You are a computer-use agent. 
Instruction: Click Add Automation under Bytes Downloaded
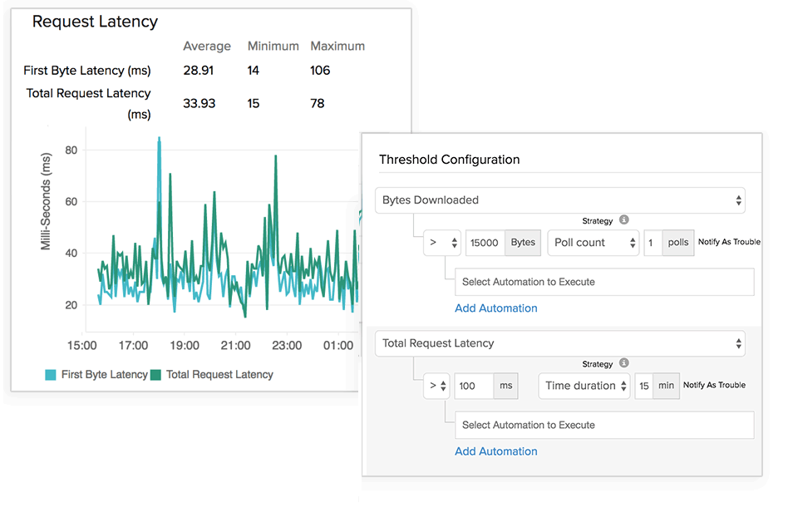pyautogui.click(x=496, y=308)
